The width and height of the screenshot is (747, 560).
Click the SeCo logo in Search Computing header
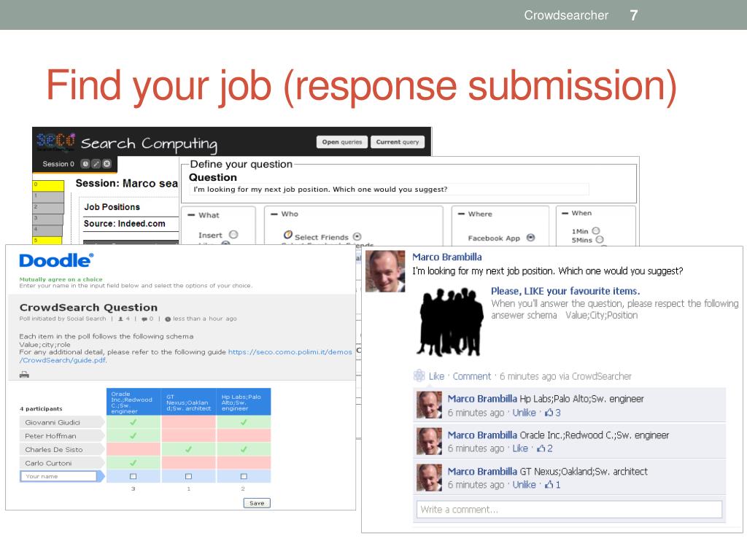coord(55,141)
